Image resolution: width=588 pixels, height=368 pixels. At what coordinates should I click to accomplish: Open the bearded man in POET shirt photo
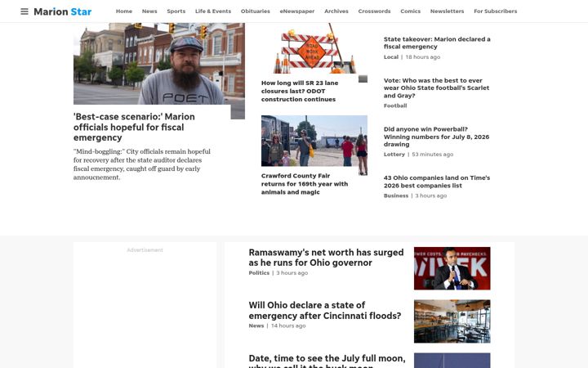(159, 64)
